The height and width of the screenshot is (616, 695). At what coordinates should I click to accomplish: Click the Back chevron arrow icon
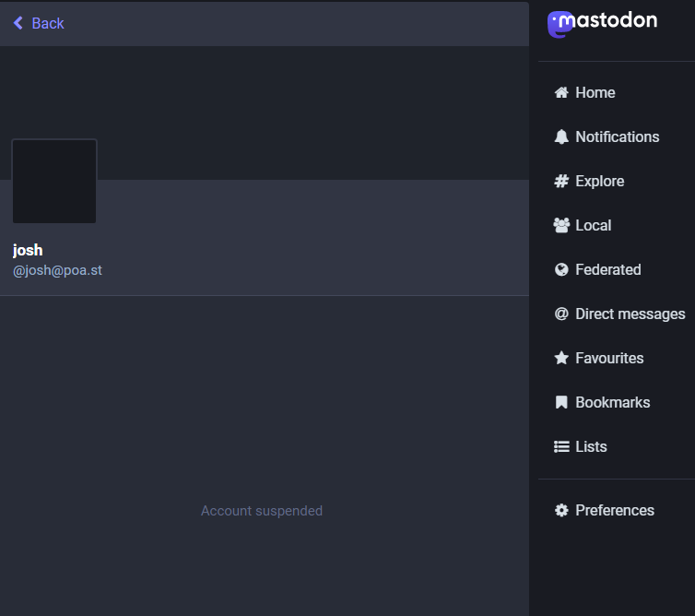point(18,23)
